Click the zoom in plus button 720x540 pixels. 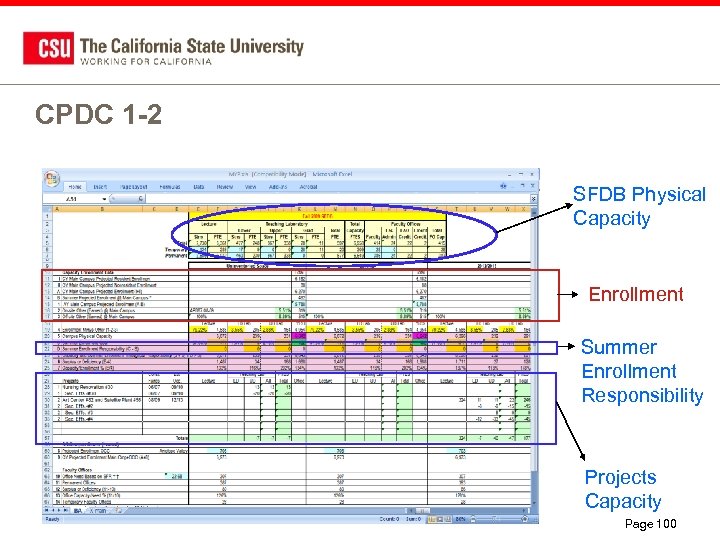pyautogui.click(x=525, y=519)
